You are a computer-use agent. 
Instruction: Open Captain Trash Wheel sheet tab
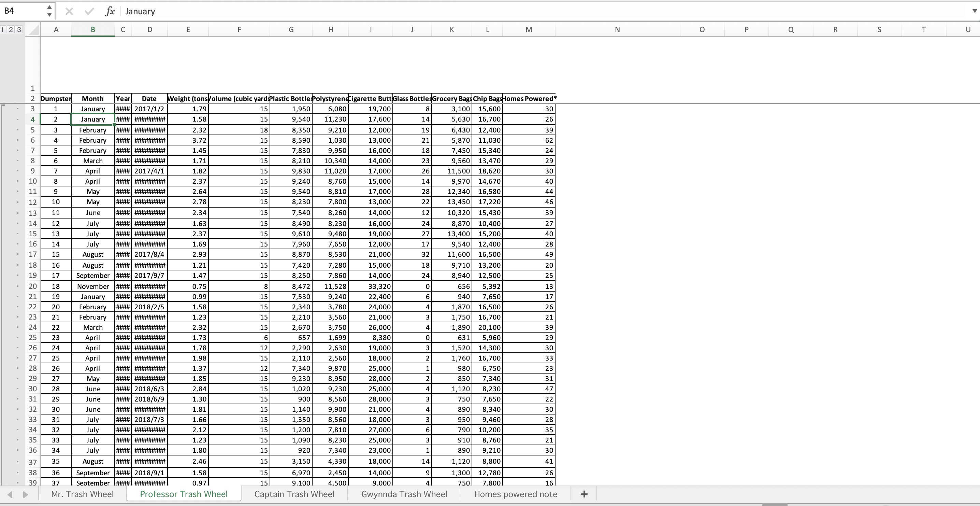(294, 494)
